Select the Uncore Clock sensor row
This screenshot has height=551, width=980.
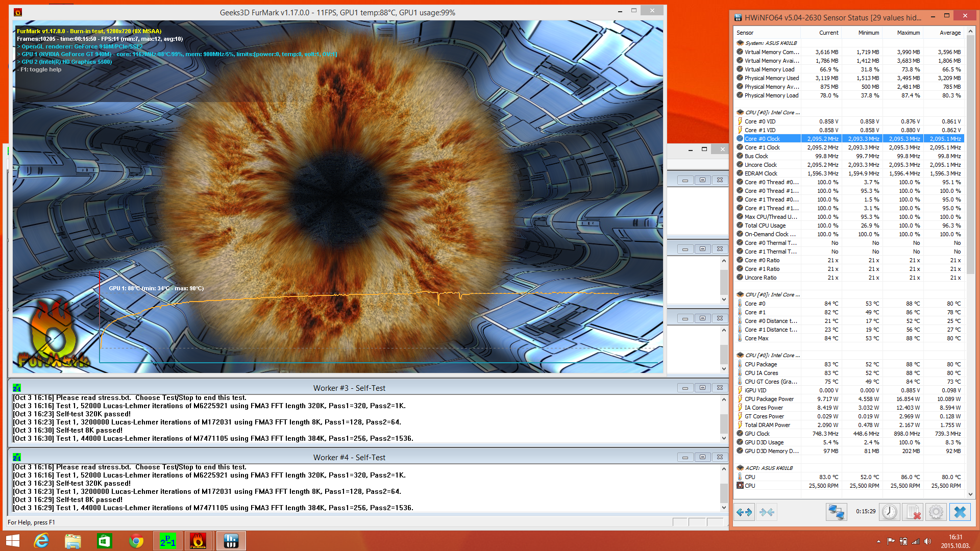pos(849,165)
